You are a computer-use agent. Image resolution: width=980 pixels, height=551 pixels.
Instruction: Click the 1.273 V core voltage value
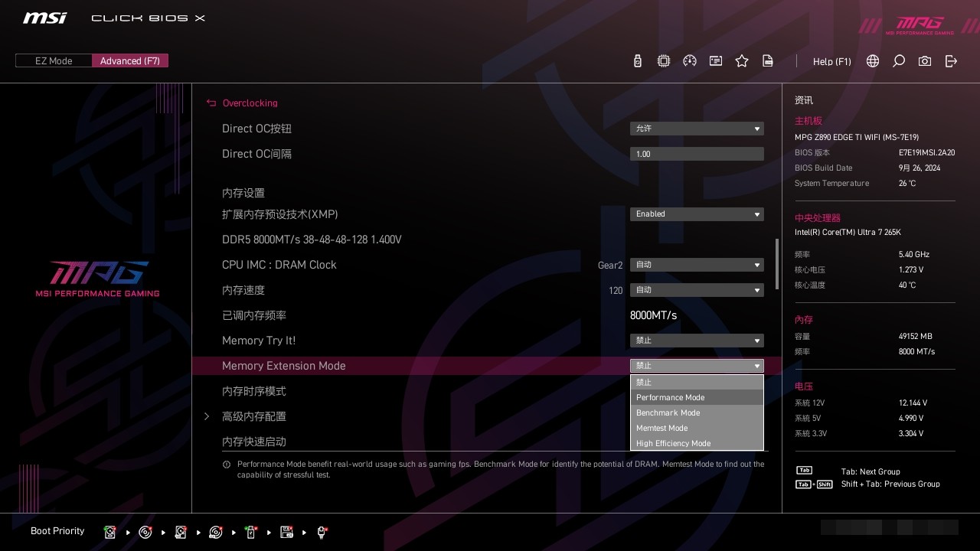tap(911, 270)
